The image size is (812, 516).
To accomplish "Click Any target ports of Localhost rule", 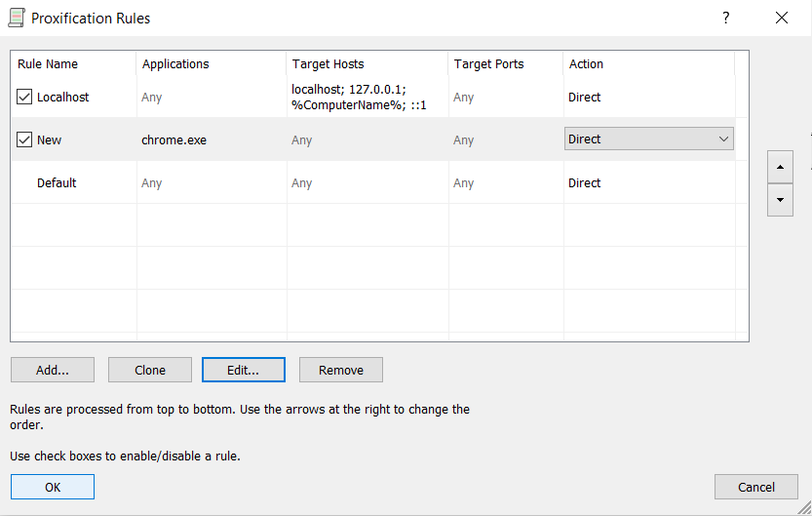I will 463,98.
